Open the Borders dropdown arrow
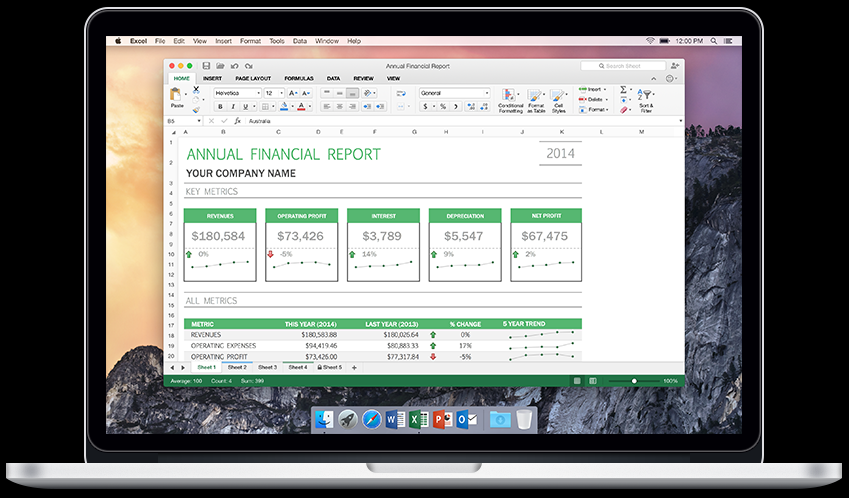849x498 pixels. (273, 107)
